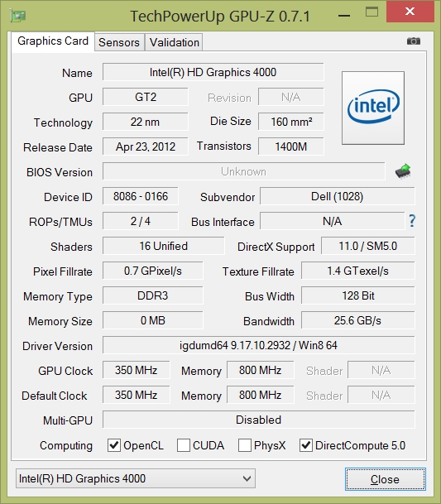The width and height of the screenshot is (441, 504).
Task: Toggle the CUDA checkbox
Action: pos(184,445)
